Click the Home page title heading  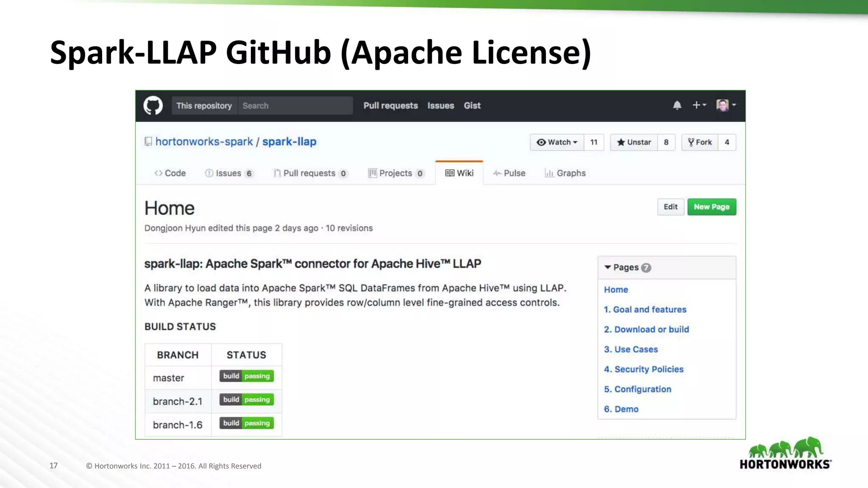coord(170,208)
